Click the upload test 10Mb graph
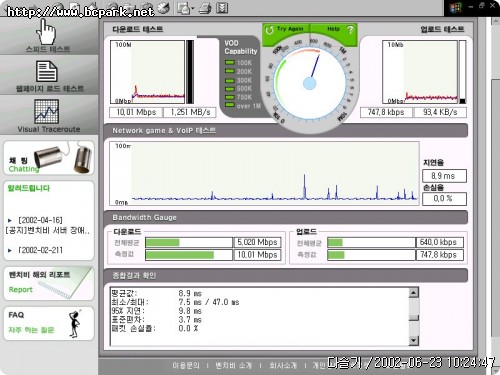 420,72
